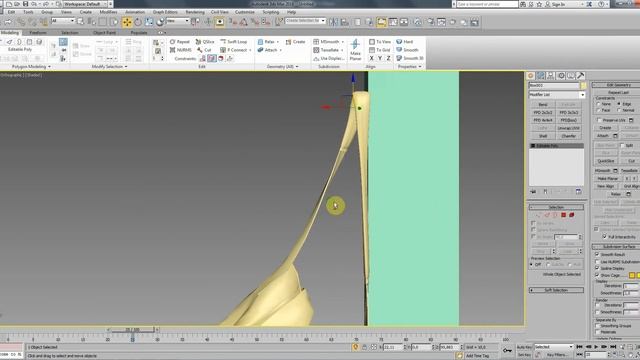Click the Make Planar ribbon button
Image resolution: width=640 pixels, height=360 pixels.
click(x=355, y=50)
